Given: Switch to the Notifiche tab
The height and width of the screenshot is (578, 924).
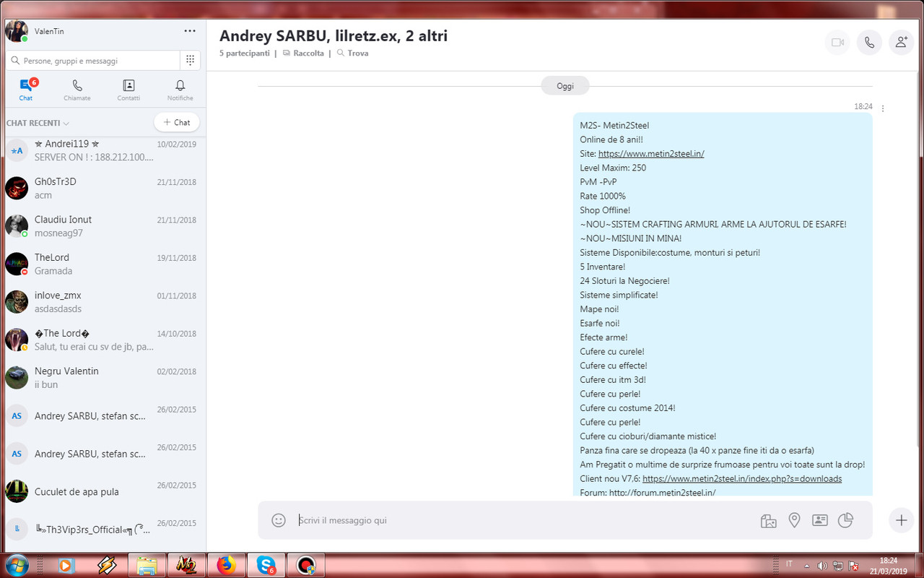Looking at the screenshot, I should click(x=180, y=90).
